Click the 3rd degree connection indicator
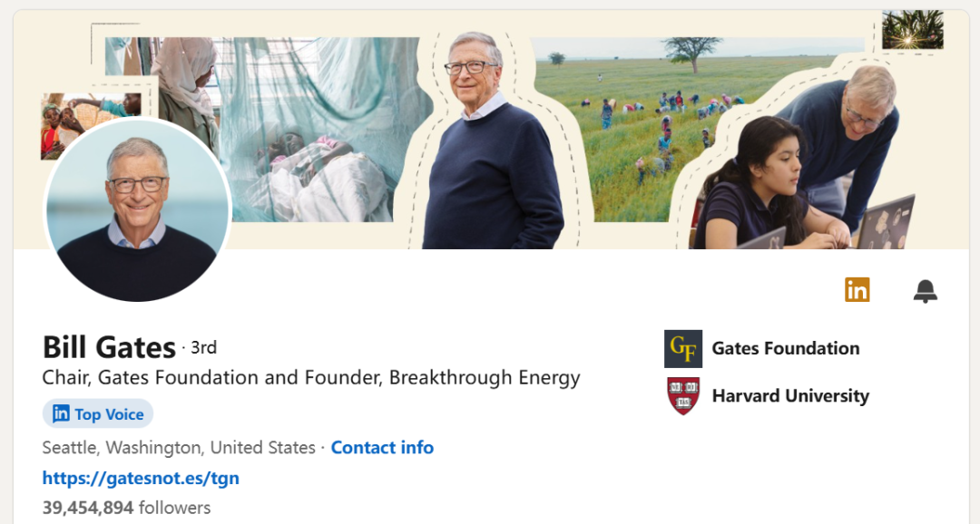The width and height of the screenshot is (980, 524). click(203, 347)
